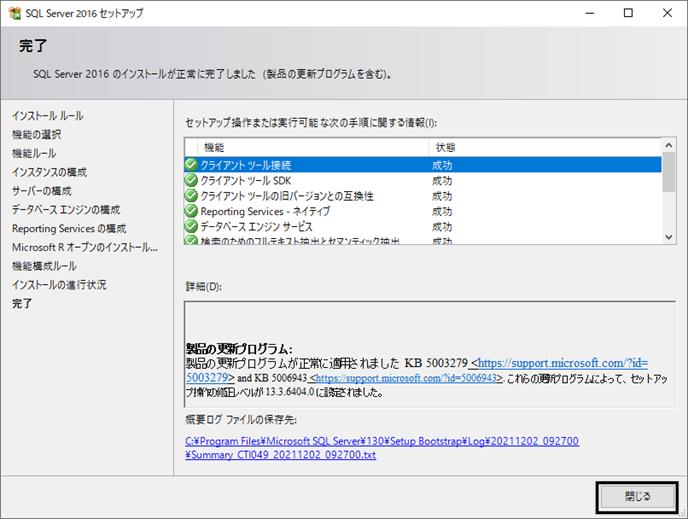
Task: Select the クライアント ツール SDK row
Action: click(x=423, y=180)
